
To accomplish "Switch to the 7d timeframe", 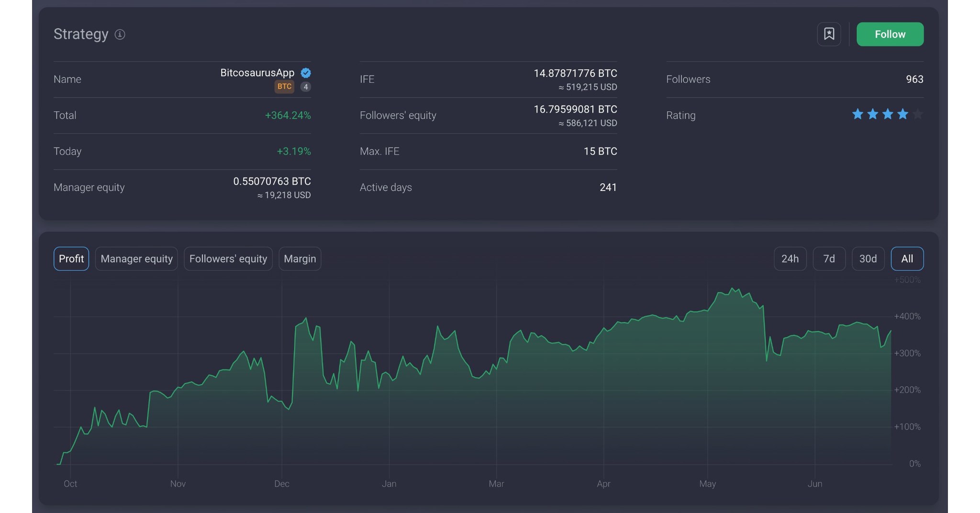I will (829, 258).
